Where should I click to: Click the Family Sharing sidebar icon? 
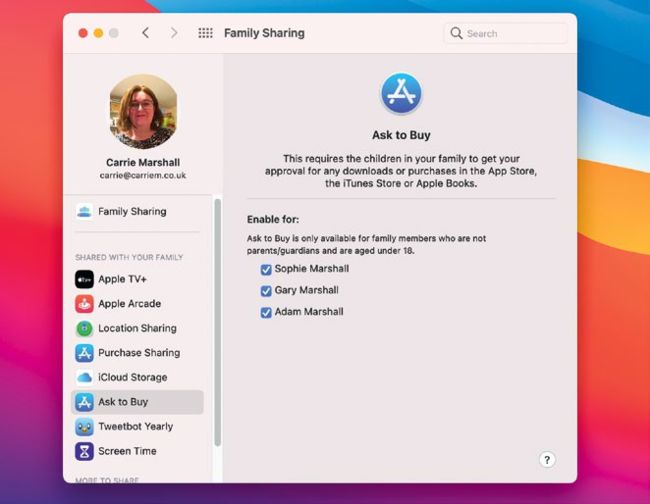(84, 212)
